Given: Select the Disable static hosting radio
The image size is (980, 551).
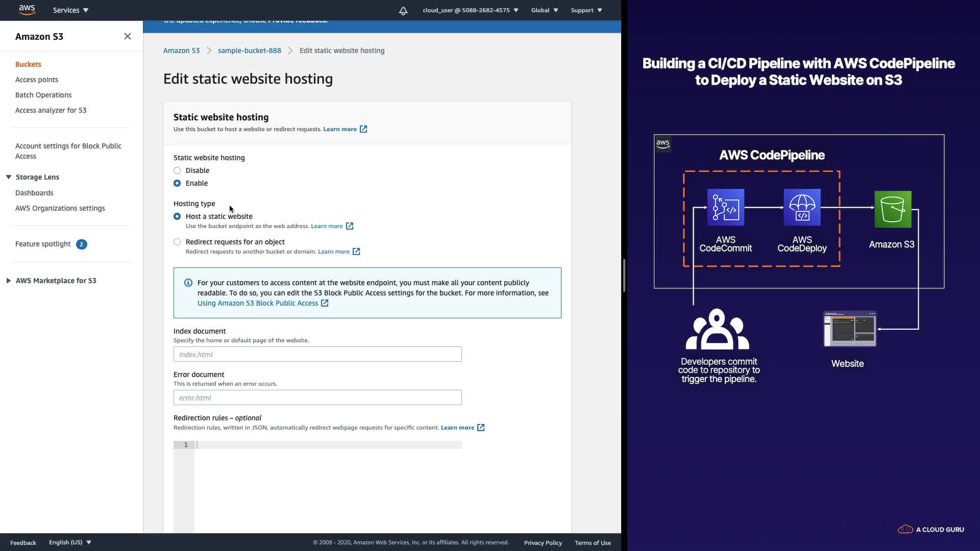Looking at the screenshot, I should click(x=177, y=170).
